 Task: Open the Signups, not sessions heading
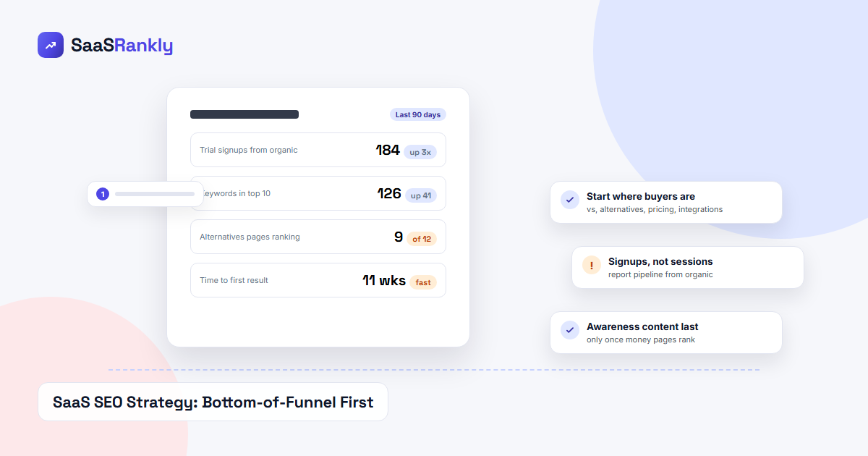(x=660, y=261)
